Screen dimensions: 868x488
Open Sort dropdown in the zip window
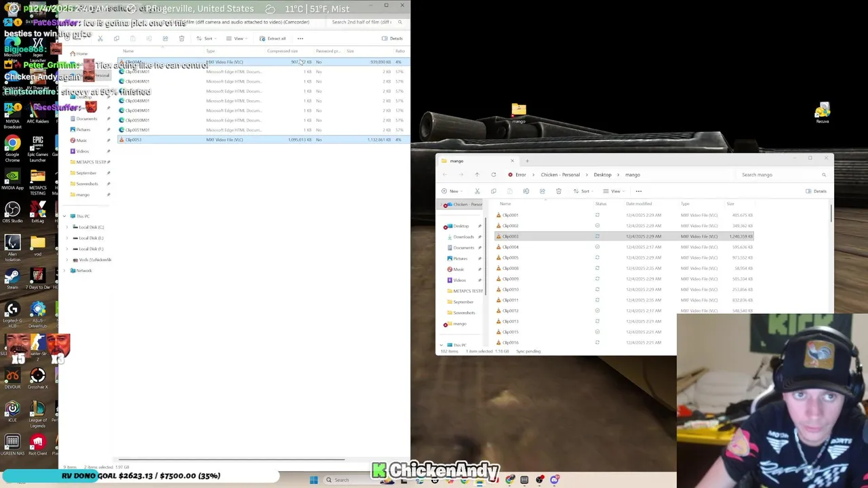click(x=205, y=39)
